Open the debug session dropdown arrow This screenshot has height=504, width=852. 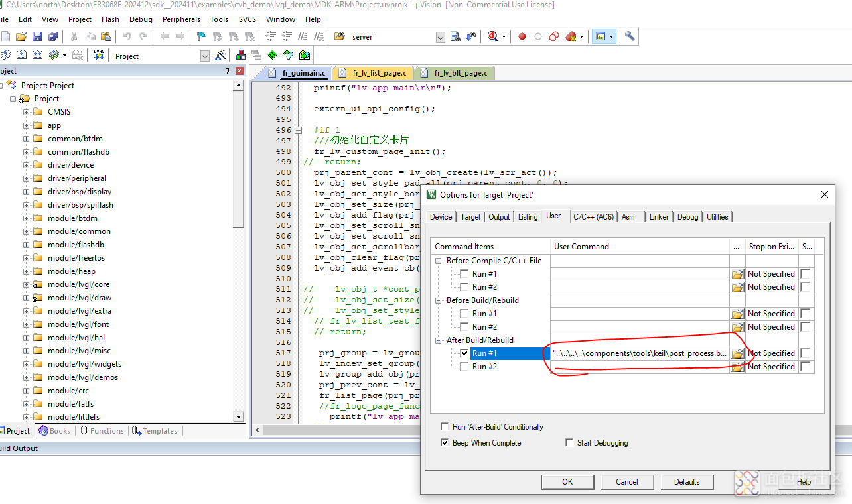(504, 37)
